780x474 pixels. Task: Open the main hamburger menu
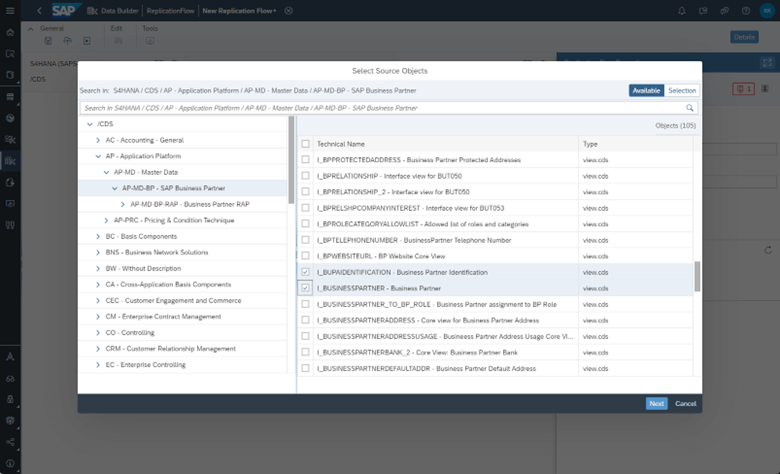click(10, 10)
